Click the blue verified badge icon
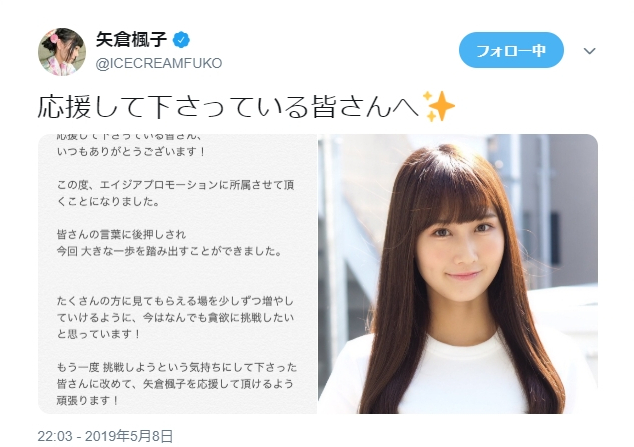634x447 pixels. pos(181,40)
